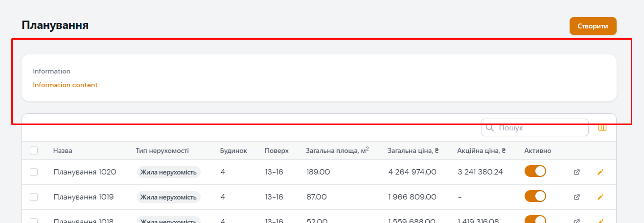Click the Створити button
This screenshot has height=223, width=644.
(593, 26)
